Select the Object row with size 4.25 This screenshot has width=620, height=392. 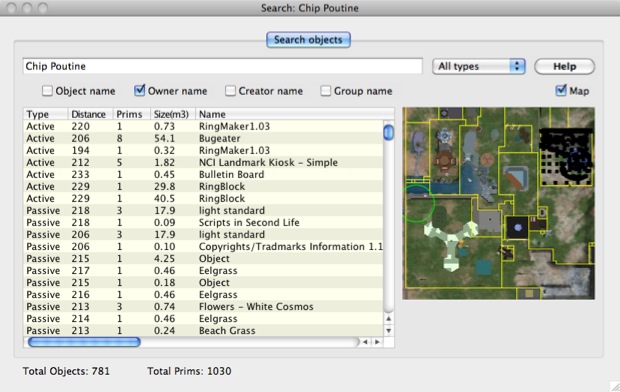click(x=203, y=259)
